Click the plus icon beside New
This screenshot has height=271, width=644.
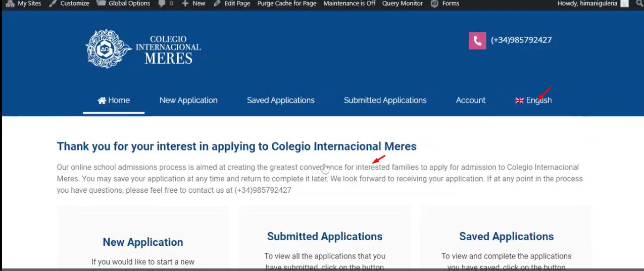pos(185,4)
